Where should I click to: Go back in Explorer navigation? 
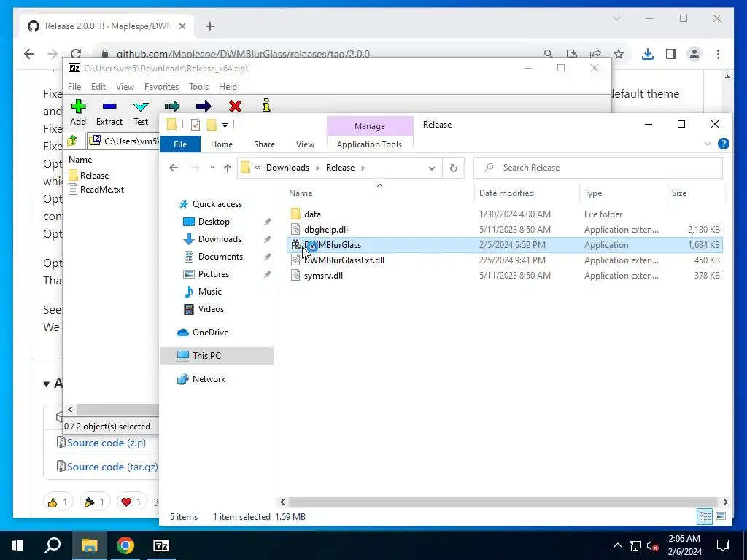click(174, 168)
